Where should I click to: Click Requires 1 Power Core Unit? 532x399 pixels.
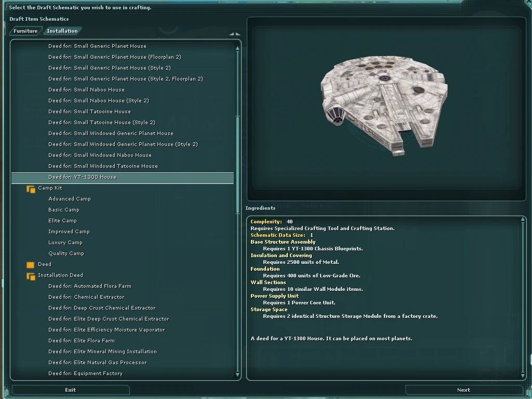(x=299, y=303)
